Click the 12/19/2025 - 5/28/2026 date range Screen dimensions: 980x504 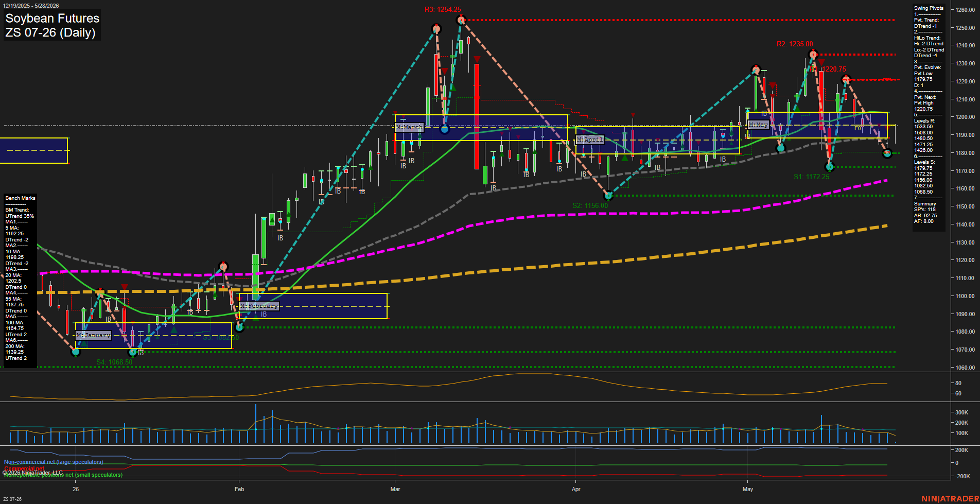[31, 6]
